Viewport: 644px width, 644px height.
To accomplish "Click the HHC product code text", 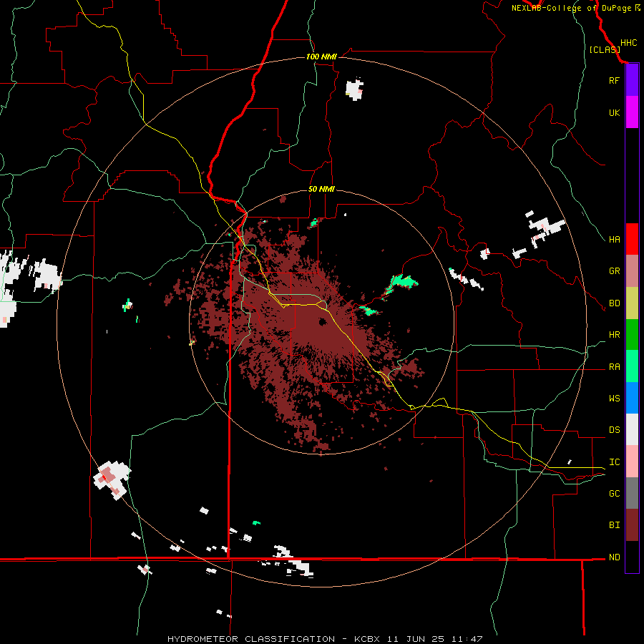I will click(628, 43).
